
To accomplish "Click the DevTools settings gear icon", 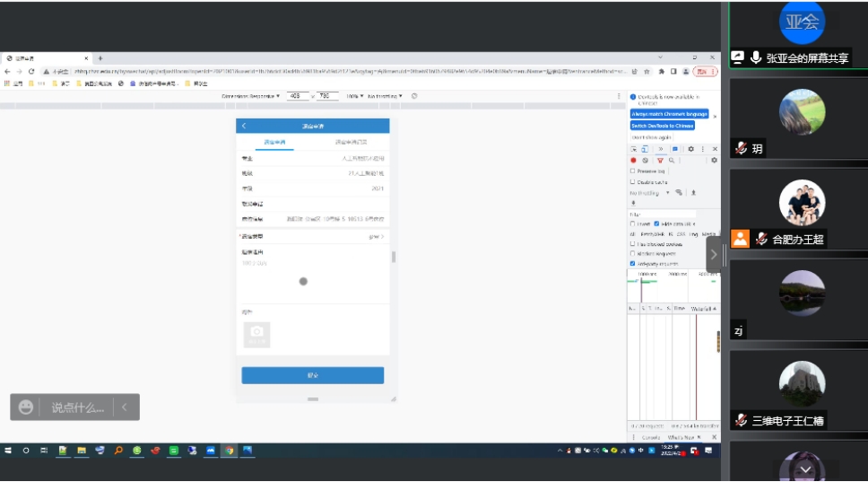I will point(690,149).
